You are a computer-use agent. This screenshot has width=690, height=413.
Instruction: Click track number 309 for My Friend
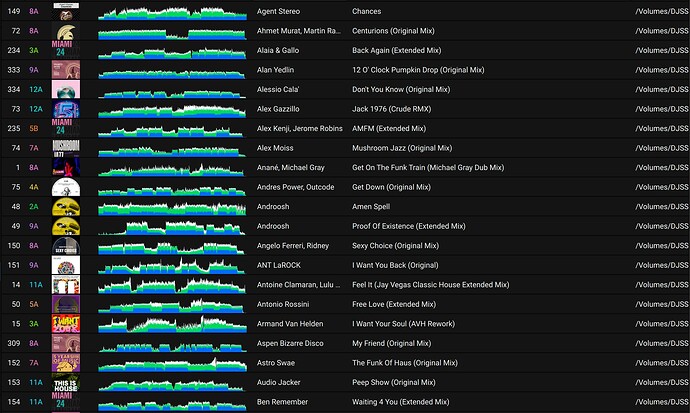coord(14,343)
